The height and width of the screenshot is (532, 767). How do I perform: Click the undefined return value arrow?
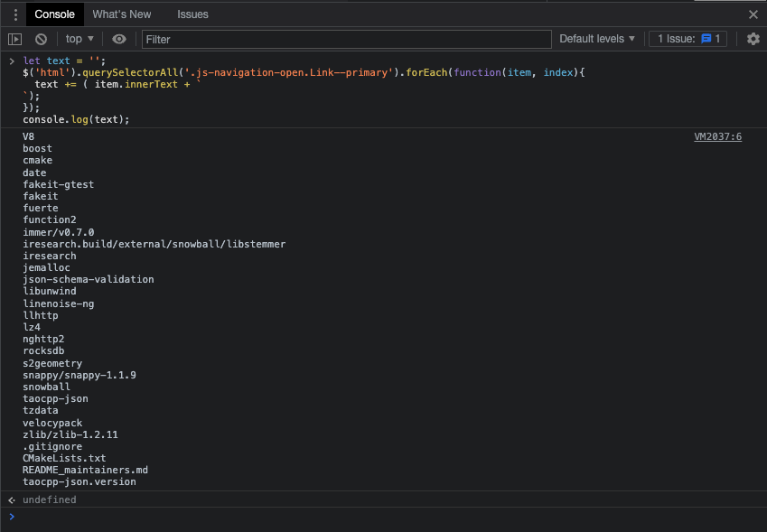coord(12,499)
